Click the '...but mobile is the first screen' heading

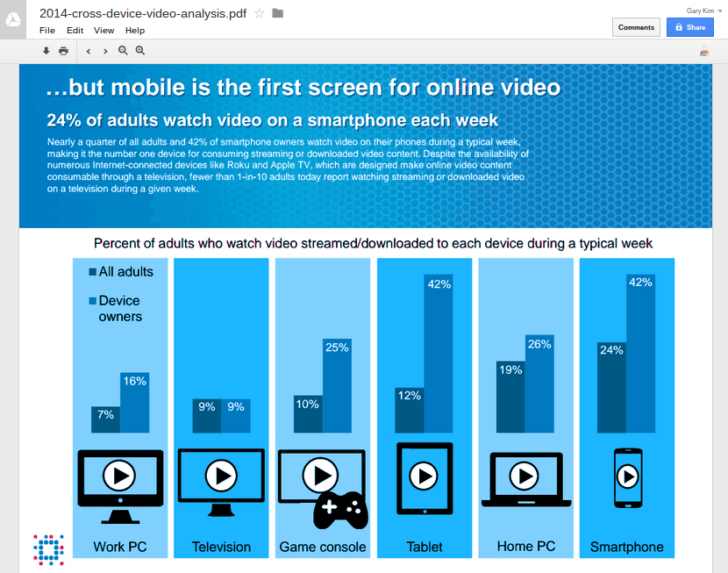click(x=303, y=87)
